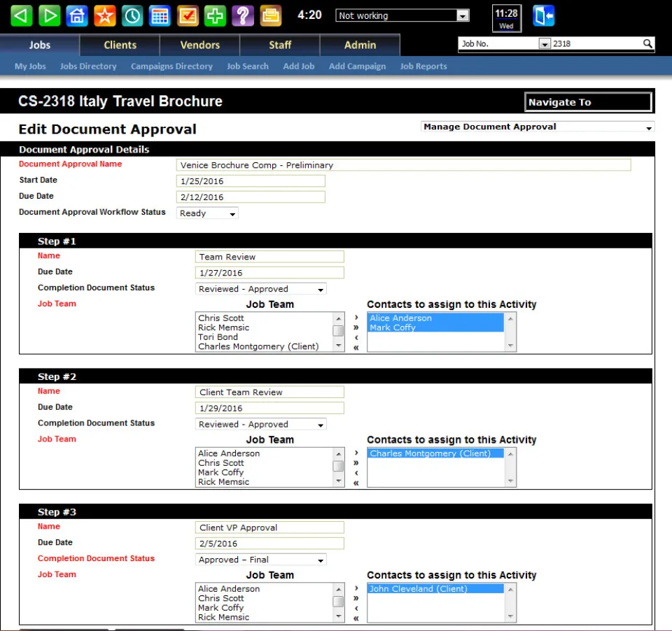This screenshot has width=672, height=631.
Task: Remove all Step #1 contacts with double left arrow
Action: [x=356, y=348]
